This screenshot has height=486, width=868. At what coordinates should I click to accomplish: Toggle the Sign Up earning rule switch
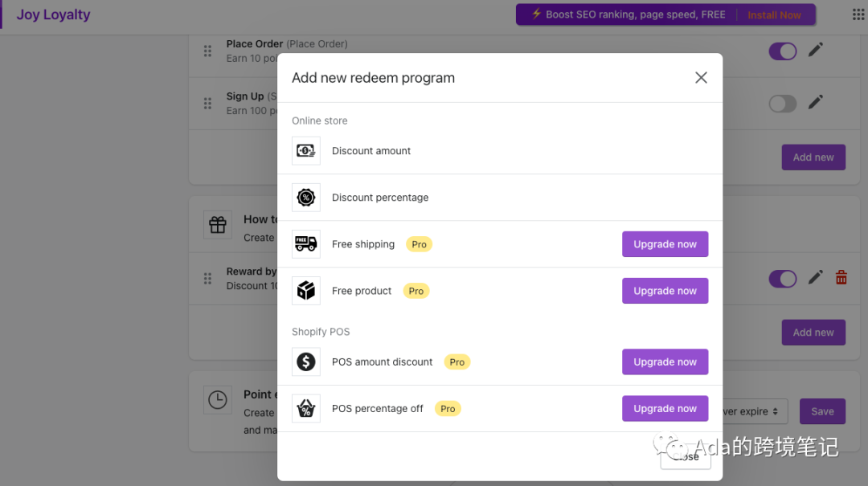click(x=782, y=104)
